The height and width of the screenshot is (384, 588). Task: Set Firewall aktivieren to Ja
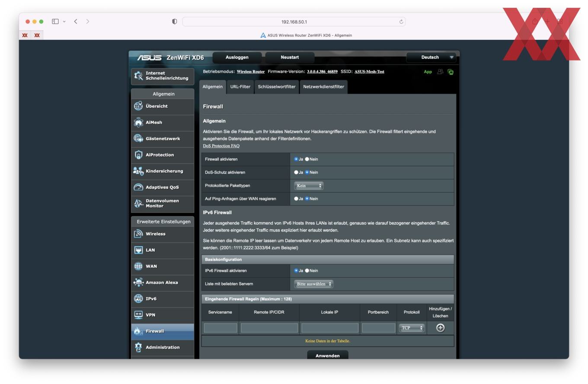pos(296,159)
